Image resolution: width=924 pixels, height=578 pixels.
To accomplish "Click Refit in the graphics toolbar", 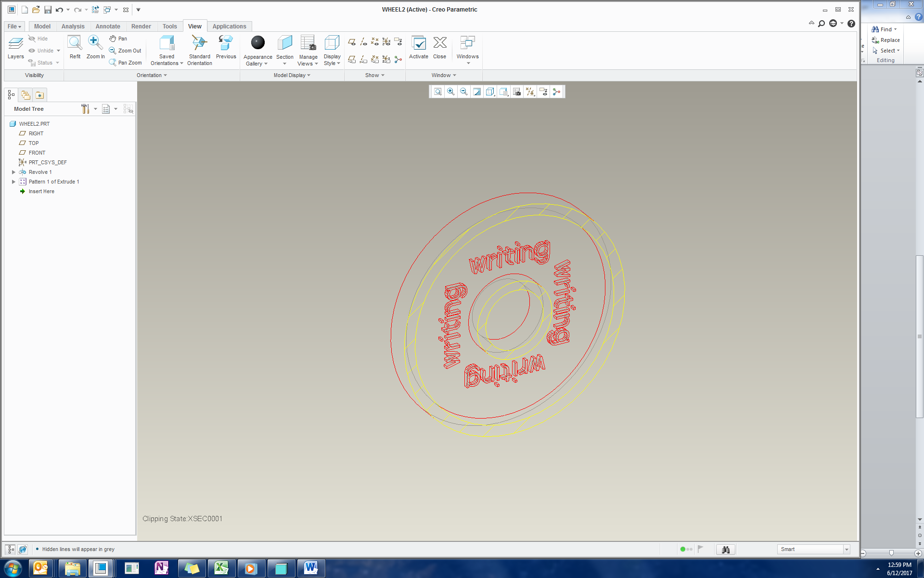I will coord(437,92).
